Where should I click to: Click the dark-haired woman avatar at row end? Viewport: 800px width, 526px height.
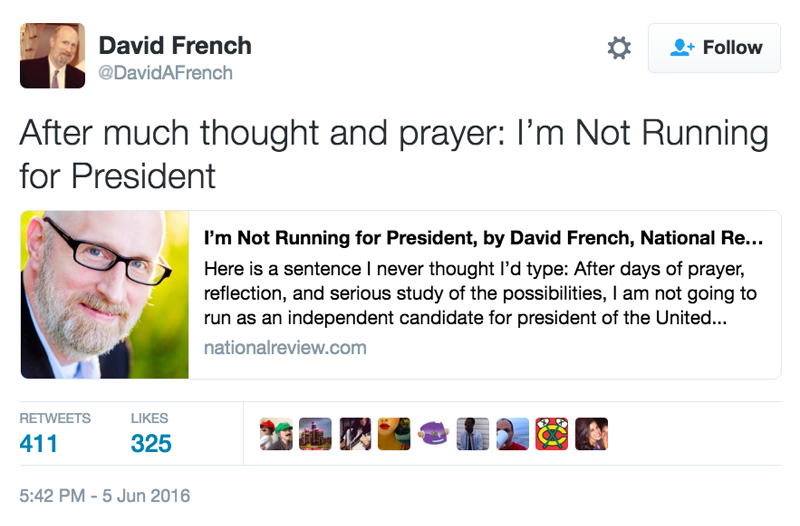click(x=591, y=433)
